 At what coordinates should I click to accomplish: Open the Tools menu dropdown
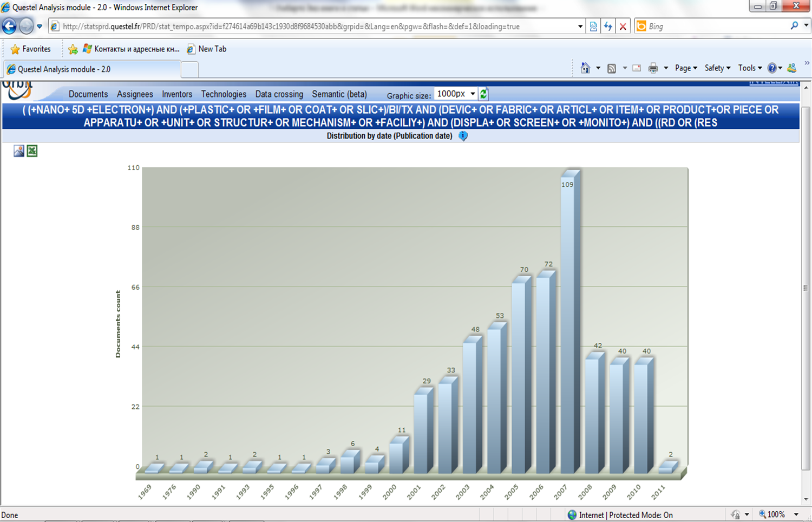click(x=750, y=68)
